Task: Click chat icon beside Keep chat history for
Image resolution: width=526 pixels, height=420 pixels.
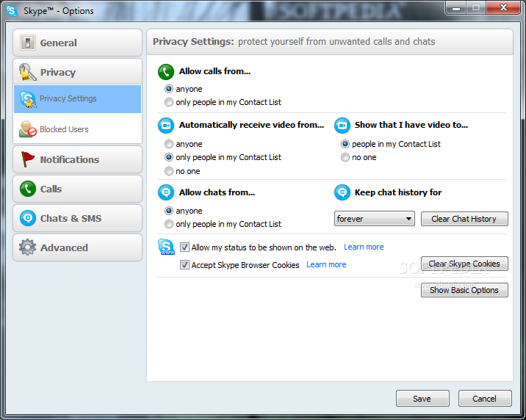Action: tap(342, 192)
